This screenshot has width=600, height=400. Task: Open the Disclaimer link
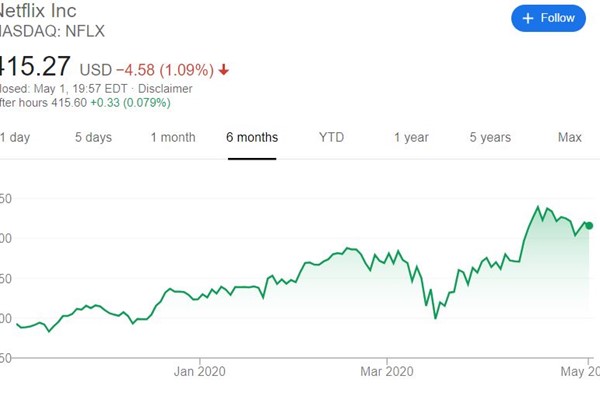click(165, 88)
